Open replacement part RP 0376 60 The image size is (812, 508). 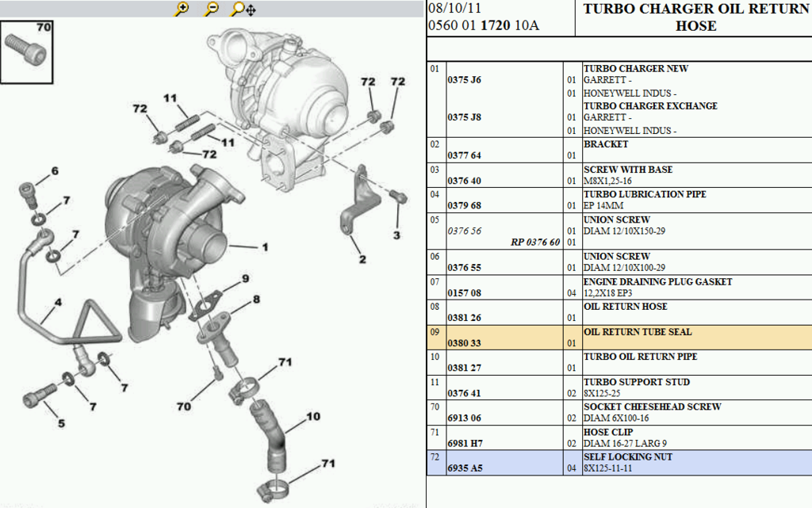coord(535,242)
